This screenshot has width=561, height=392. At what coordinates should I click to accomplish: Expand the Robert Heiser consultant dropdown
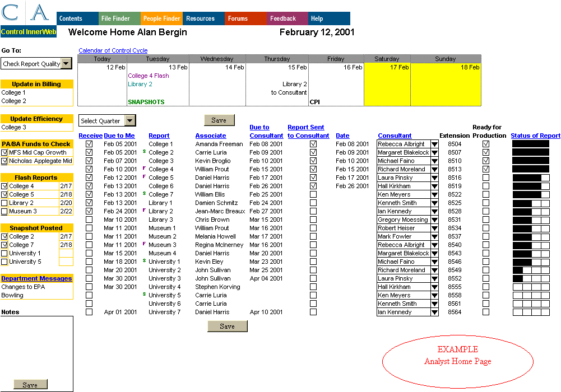pyautogui.click(x=434, y=228)
